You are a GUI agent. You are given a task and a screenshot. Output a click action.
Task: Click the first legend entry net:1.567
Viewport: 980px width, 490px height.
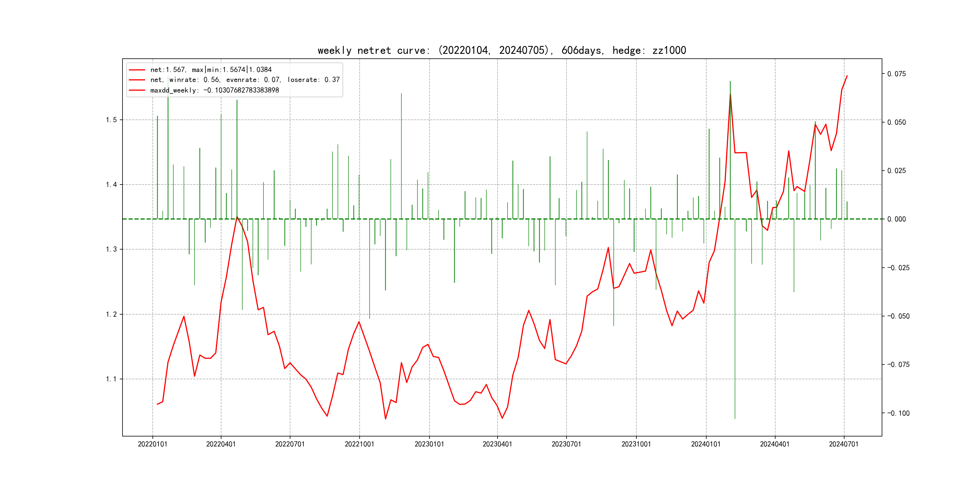click(211, 70)
